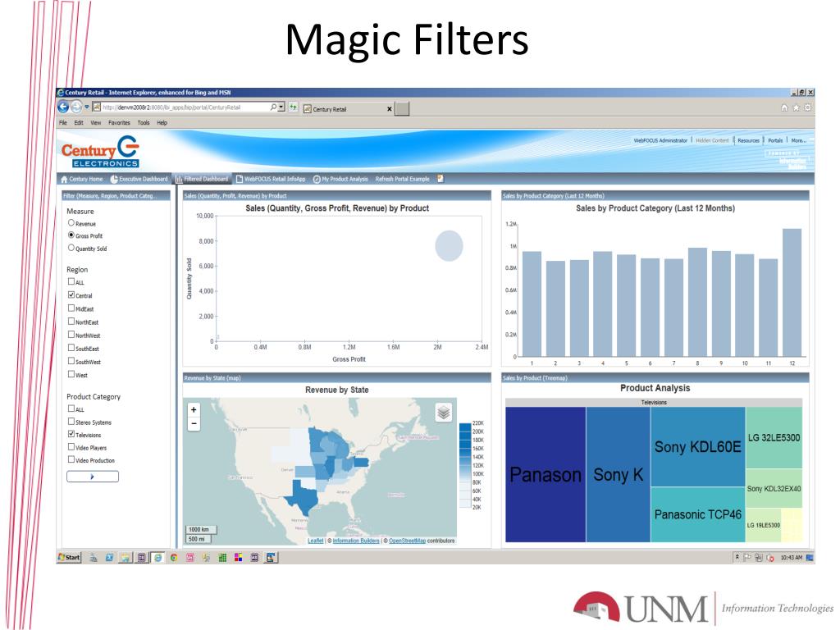The width and height of the screenshot is (840, 630).
Task: Open the WebFOCUS Retail InfoApp tab
Action: [x=271, y=179]
